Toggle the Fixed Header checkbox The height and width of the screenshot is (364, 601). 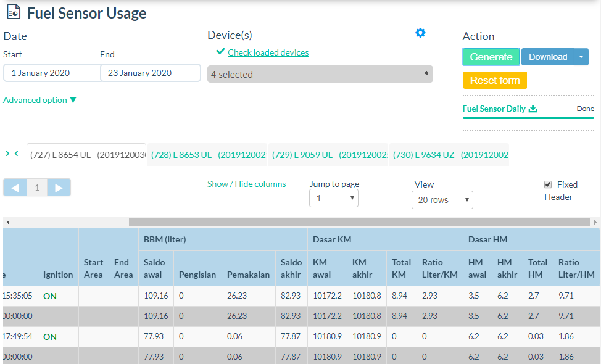click(548, 184)
